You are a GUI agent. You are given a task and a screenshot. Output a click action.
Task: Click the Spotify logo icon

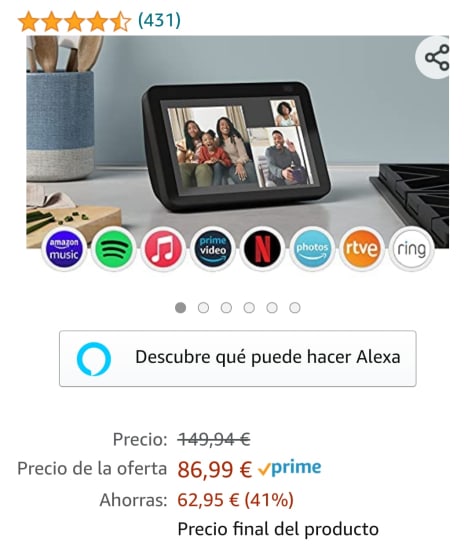pyautogui.click(x=113, y=248)
